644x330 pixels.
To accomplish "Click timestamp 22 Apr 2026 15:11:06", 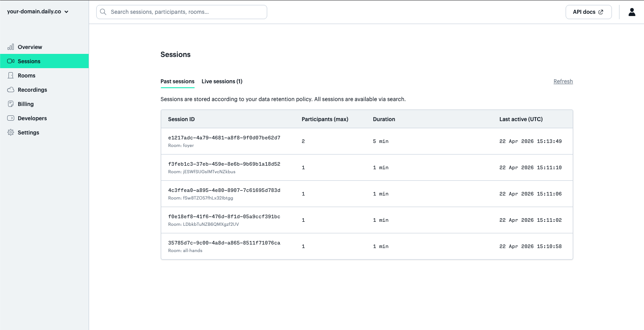I will 530,194.
